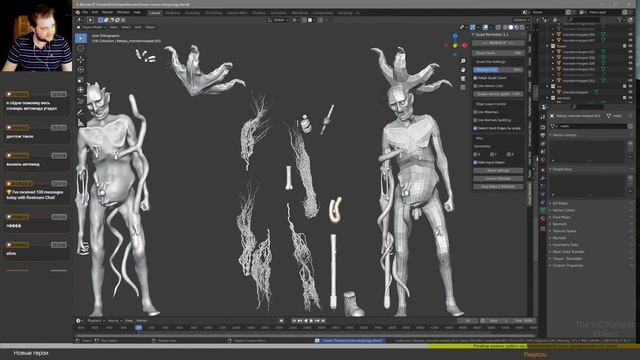Adjust the Adaptive size slider
This screenshot has width=640, height=360.
click(498, 70)
